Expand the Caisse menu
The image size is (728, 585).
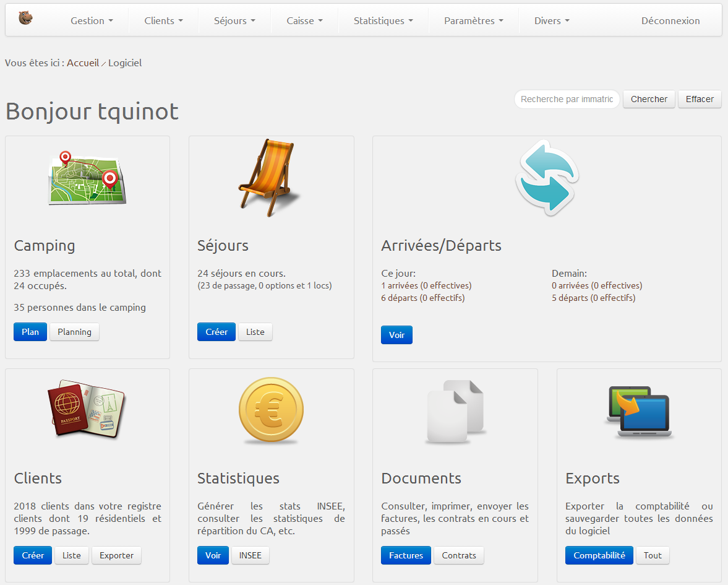(304, 20)
